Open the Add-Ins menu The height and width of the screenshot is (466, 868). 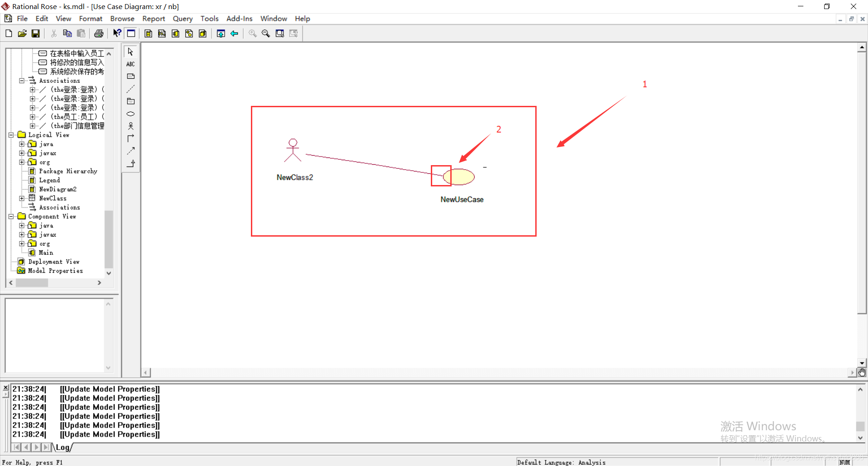tap(239, 19)
